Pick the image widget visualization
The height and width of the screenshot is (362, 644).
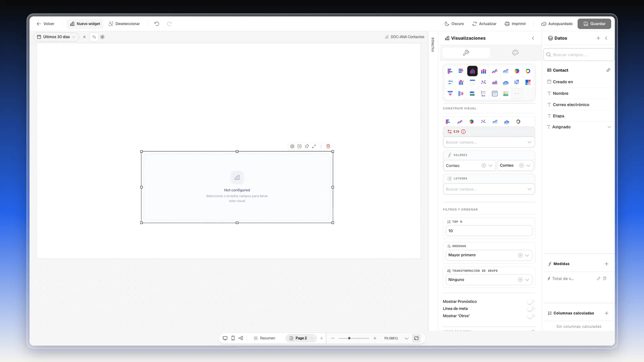point(505,94)
